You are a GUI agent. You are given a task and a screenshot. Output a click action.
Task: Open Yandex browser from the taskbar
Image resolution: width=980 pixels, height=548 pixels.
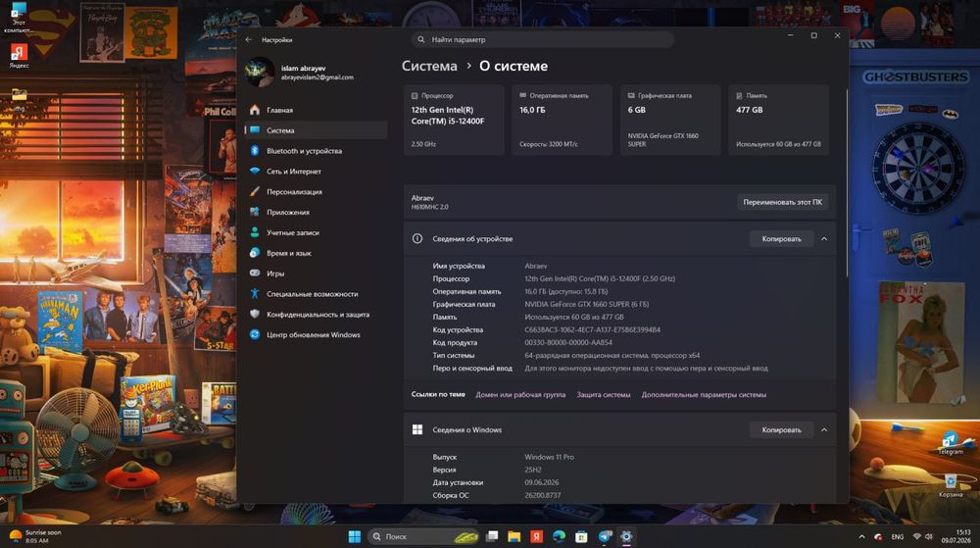(536, 536)
